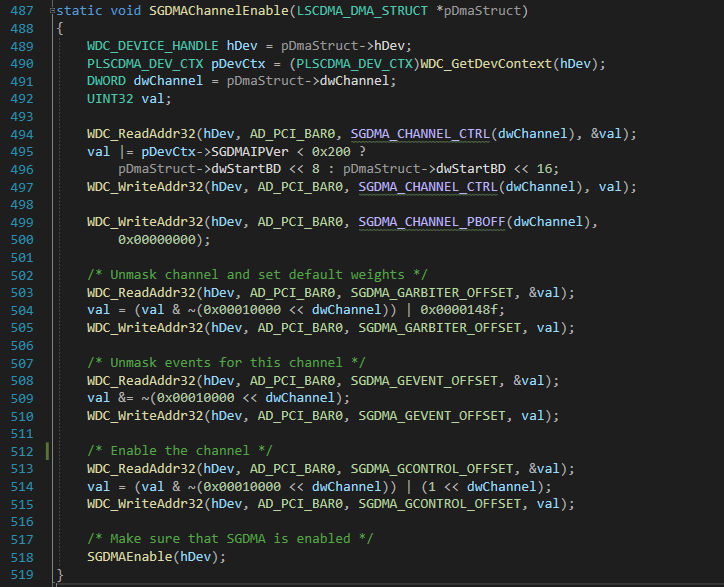
Task: Click line number 512 in the gutter
Action: (x=22, y=451)
